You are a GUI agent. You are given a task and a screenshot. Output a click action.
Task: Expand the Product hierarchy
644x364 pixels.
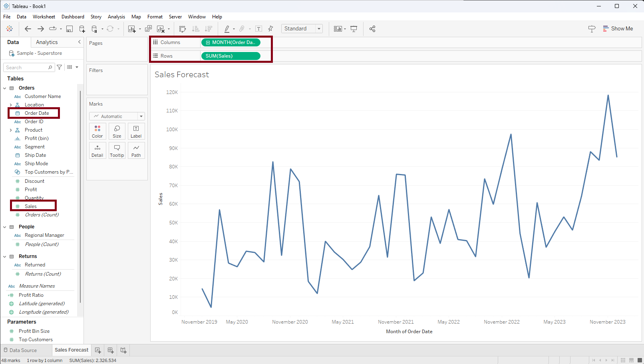coord(11,130)
